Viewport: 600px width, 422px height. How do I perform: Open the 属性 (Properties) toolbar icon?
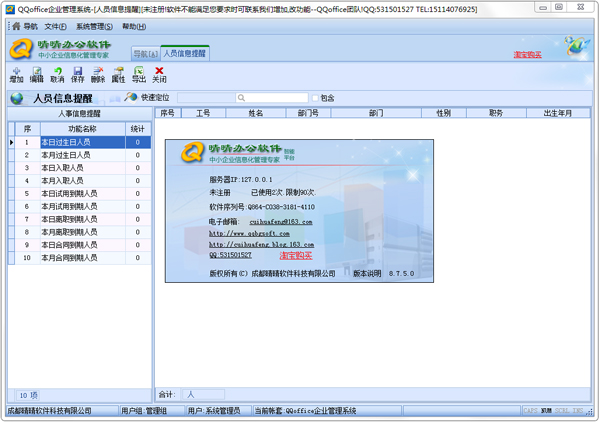[118, 75]
